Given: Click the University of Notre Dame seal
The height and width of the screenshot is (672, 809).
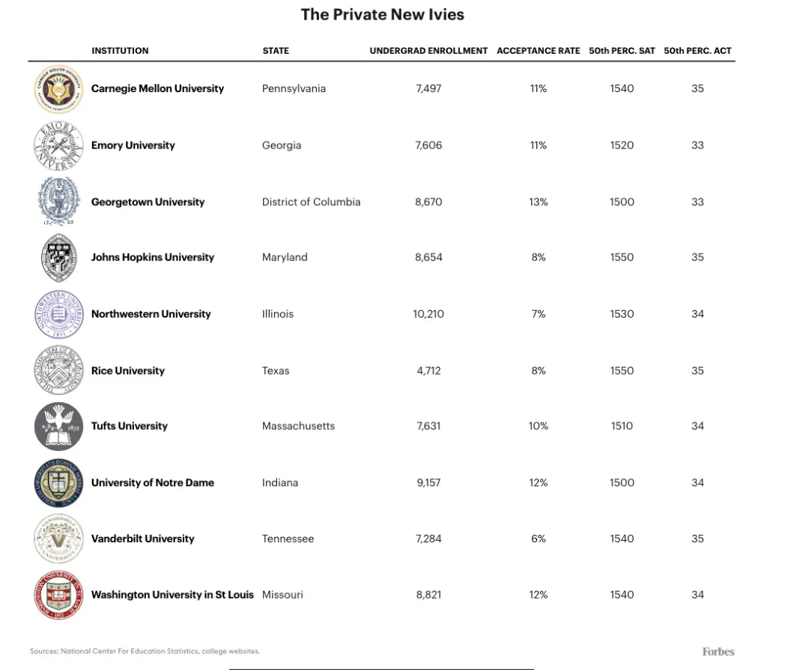Looking at the screenshot, I should [58, 482].
